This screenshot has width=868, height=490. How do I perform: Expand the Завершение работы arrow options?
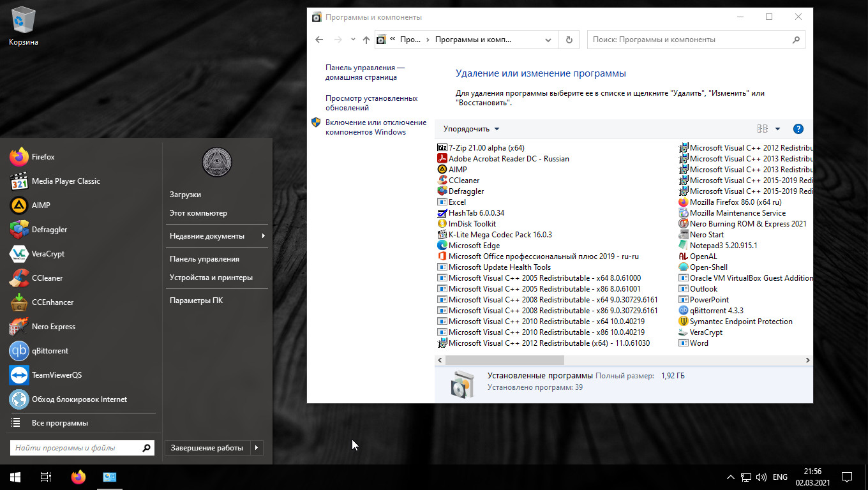[256, 448]
